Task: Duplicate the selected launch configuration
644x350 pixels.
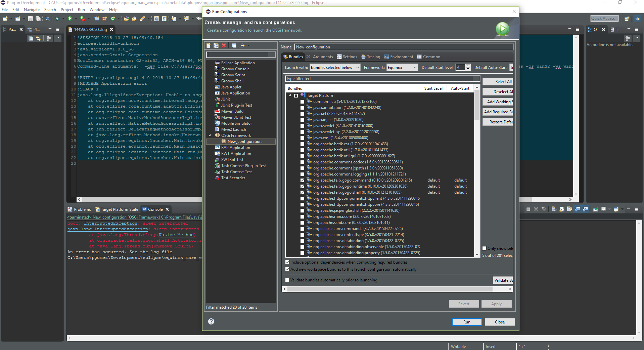Action: click(216, 46)
